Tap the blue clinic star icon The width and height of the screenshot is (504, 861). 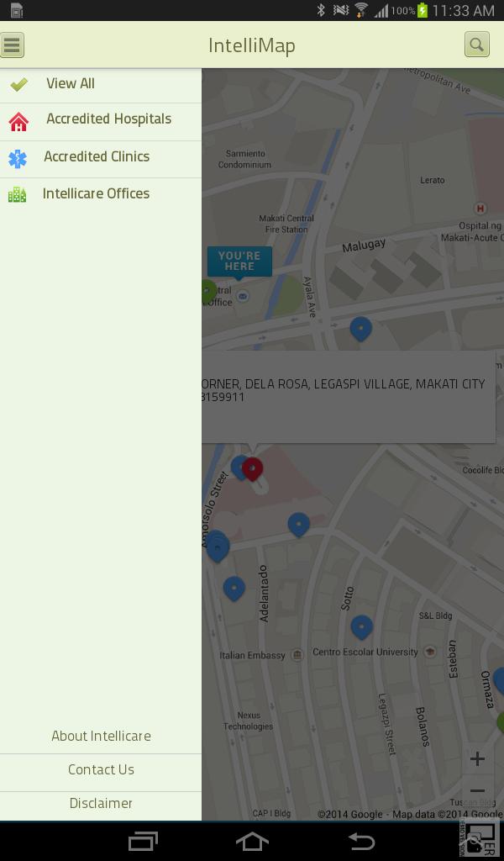click(x=18, y=158)
